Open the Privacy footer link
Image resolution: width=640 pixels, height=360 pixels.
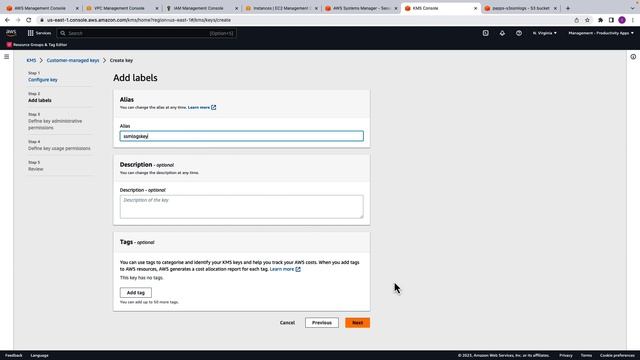pyautogui.click(x=566, y=356)
